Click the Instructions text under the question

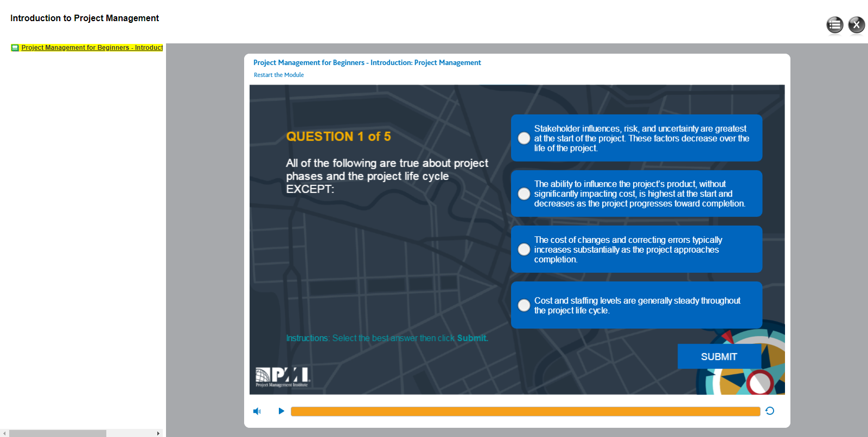click(x=387, y=338)
